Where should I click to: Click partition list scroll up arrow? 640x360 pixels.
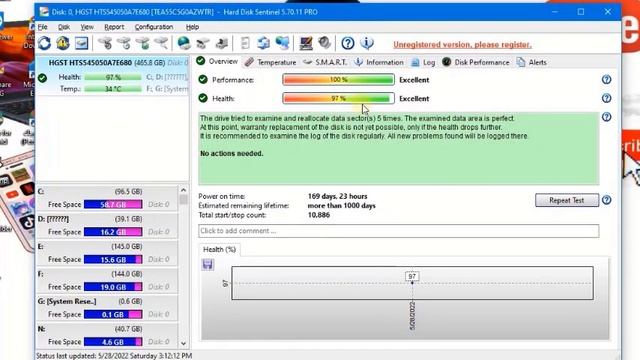(x=183, y=190)
